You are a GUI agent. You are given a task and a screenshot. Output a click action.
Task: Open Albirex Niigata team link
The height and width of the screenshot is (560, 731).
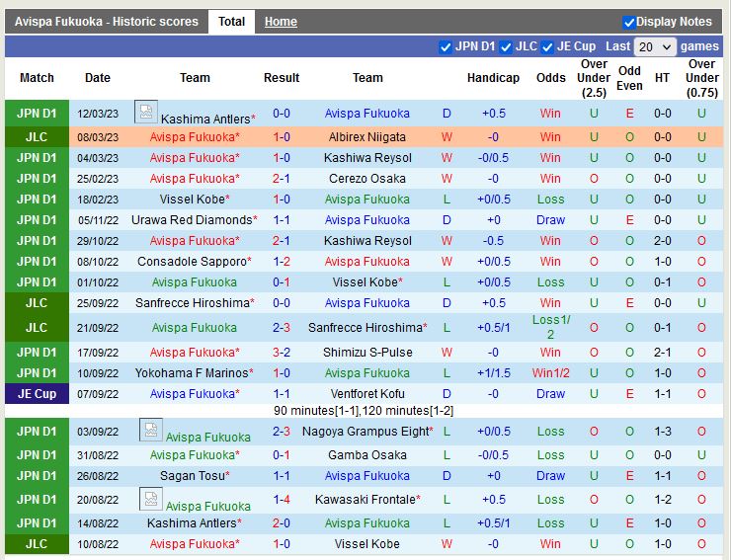(x=366, y=137)
